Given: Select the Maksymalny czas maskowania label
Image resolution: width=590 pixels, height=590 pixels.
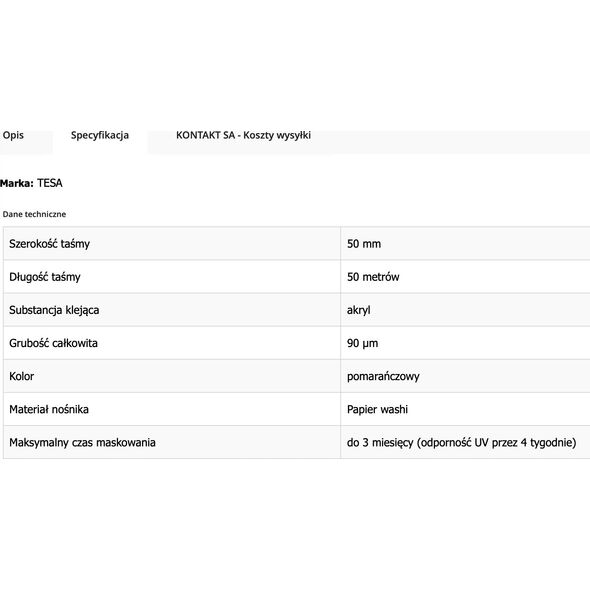Looking at the screenshot, I should point(82,442).
